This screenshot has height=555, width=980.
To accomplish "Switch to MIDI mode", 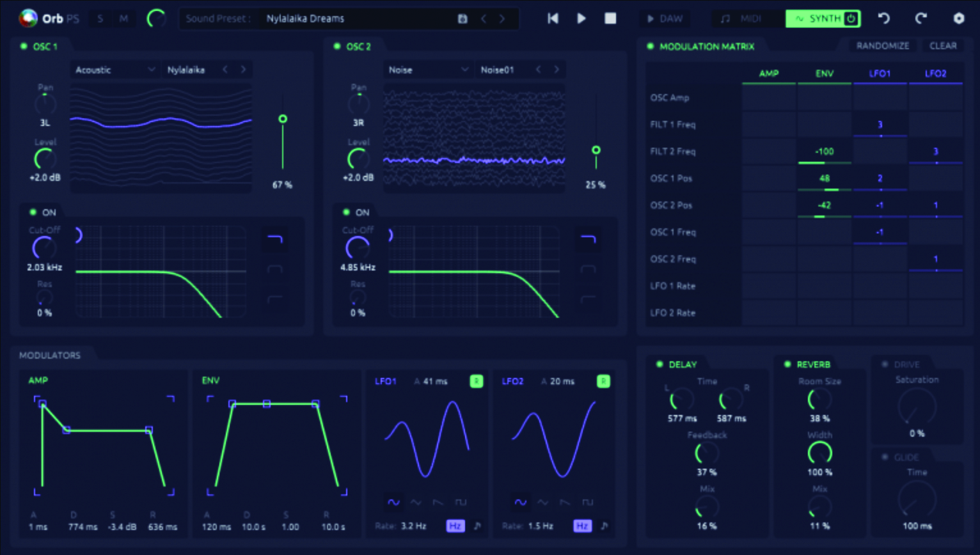I will pos(748,19).
